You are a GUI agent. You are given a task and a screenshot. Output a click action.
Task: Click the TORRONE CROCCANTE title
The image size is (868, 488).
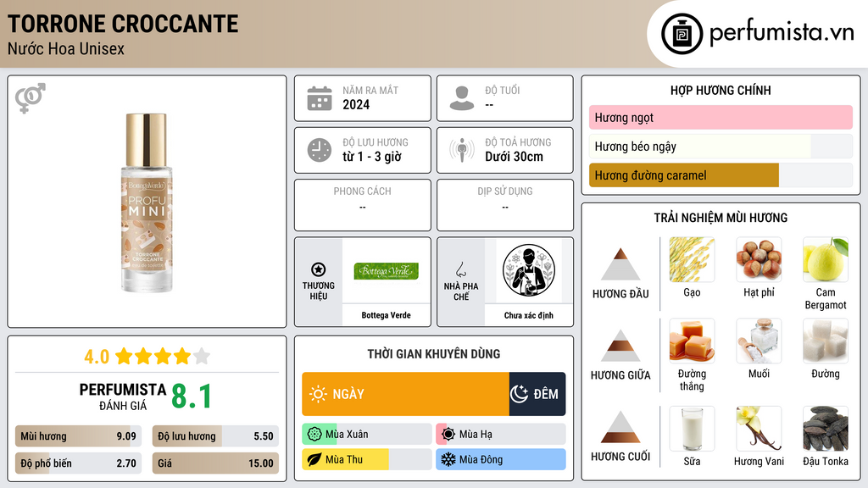click(x=123, y=24)
